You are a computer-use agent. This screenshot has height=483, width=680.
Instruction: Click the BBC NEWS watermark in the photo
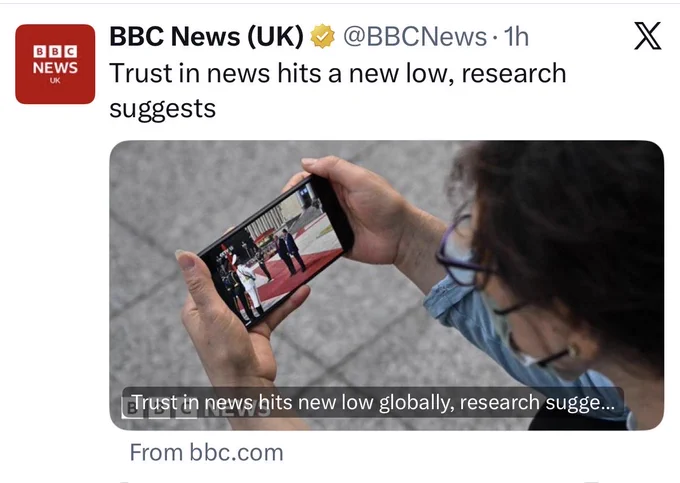pyautogui.click(x=196, y=409)
